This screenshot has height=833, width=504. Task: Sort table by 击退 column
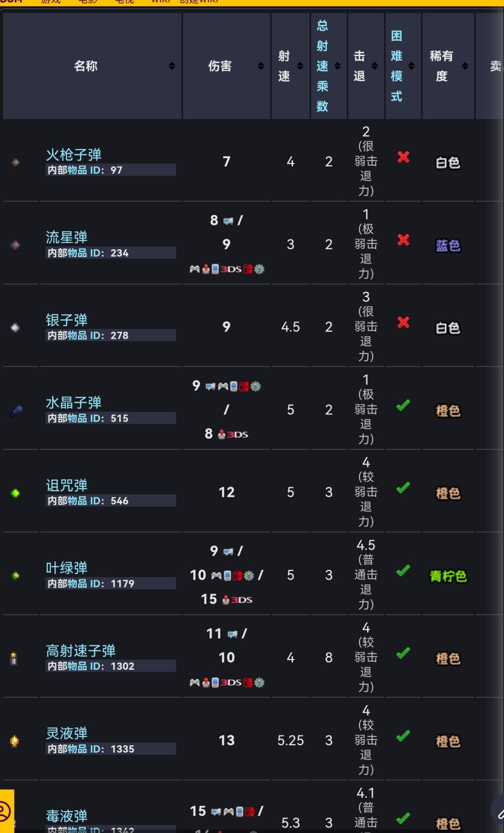[x=375, y=66]
